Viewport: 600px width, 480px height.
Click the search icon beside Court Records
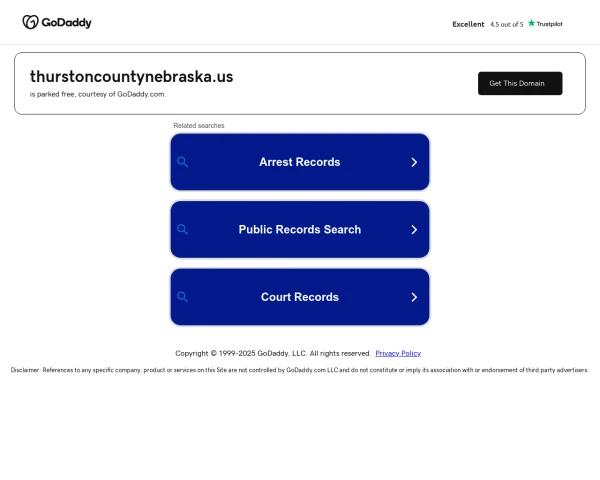(x=183, y=297)
